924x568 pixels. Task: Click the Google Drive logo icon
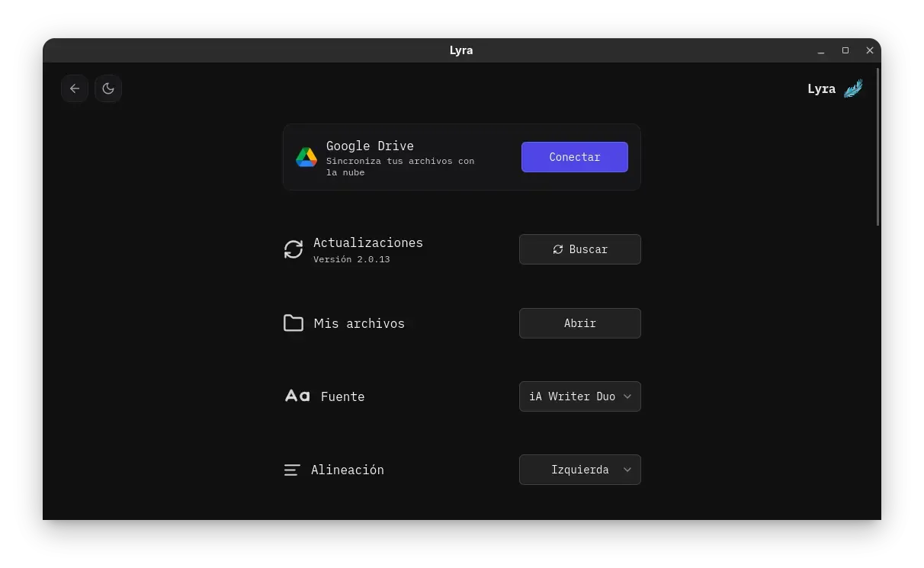(306, 157)
